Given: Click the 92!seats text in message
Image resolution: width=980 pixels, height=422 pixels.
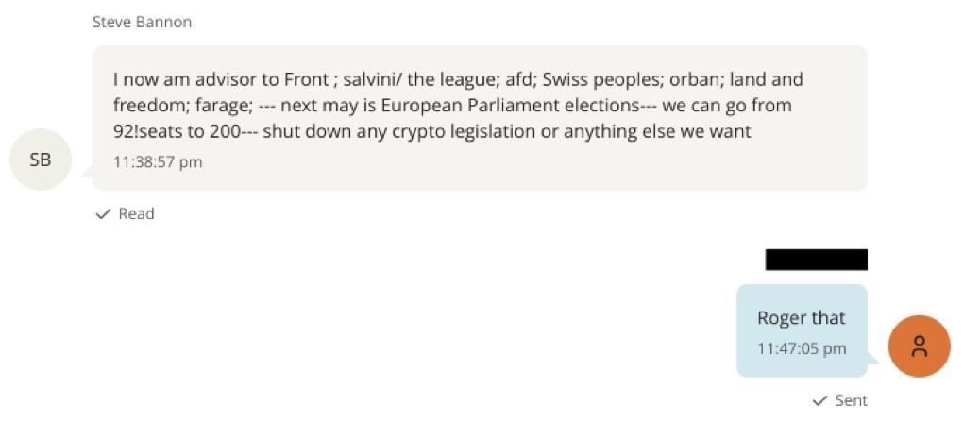Looking at the screenshot, I should pos(146,131).
